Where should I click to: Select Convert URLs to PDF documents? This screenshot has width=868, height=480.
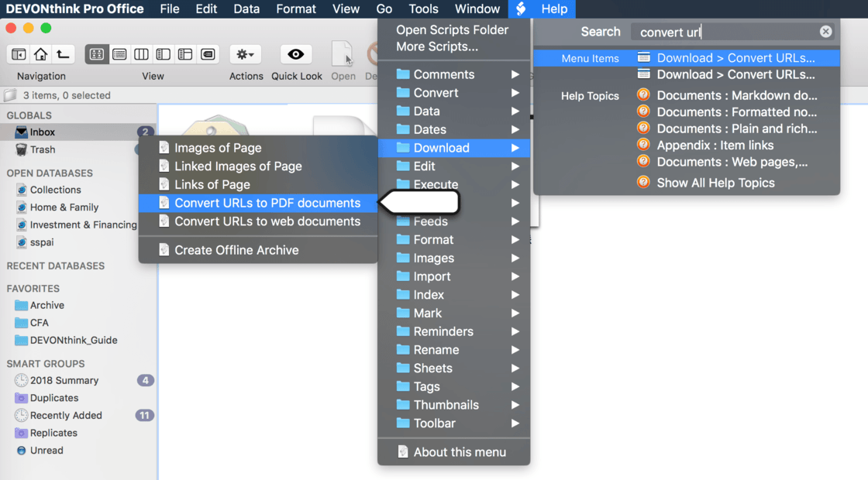click(x=267, y=203)
